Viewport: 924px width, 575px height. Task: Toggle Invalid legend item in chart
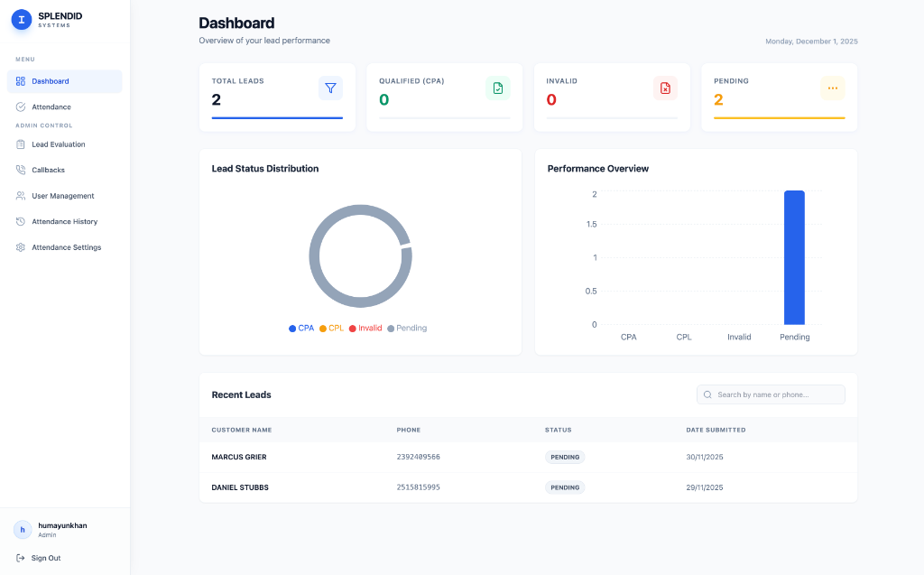(365, 329)
